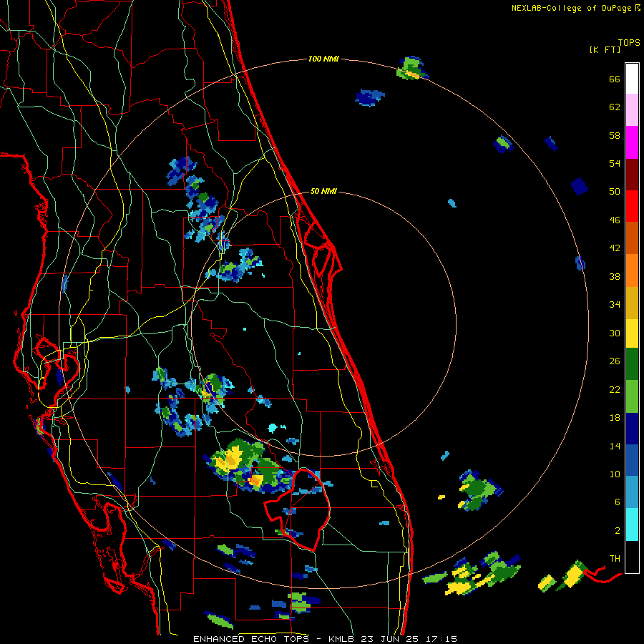Click the legend value 66

[x=615, y=79]
